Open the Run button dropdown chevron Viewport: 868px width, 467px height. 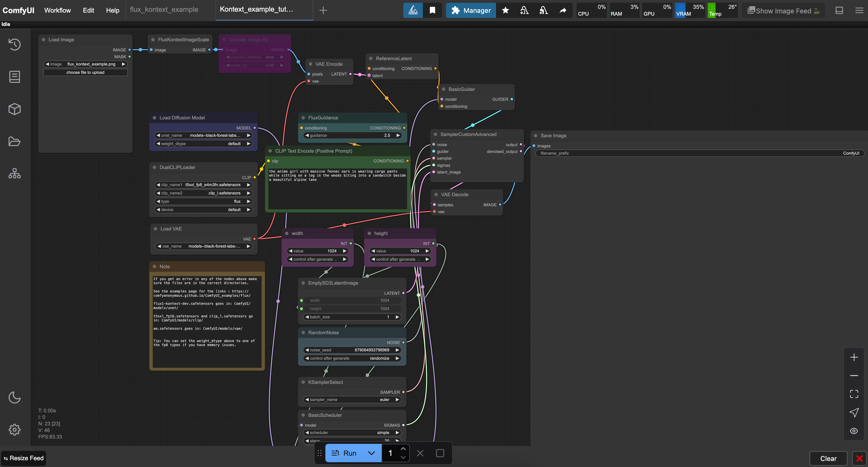click(x=371, y=453)
